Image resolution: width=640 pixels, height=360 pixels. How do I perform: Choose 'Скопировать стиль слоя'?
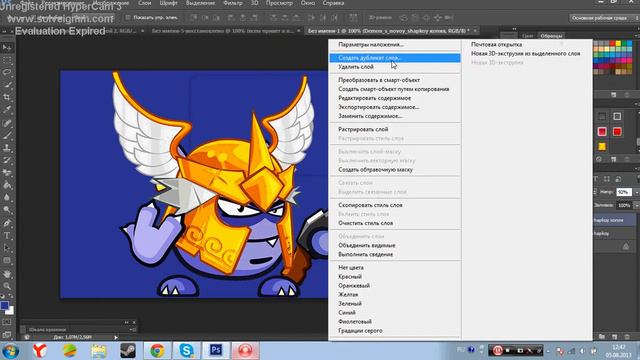click(x=395, y=205)
